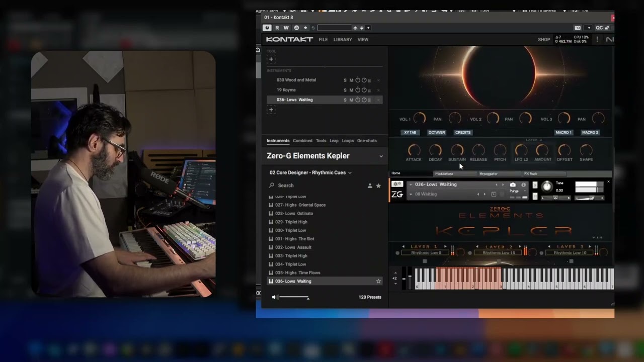Click the MACRO 2 button
The width and height of the screenshot is (644, 362).
590,133
